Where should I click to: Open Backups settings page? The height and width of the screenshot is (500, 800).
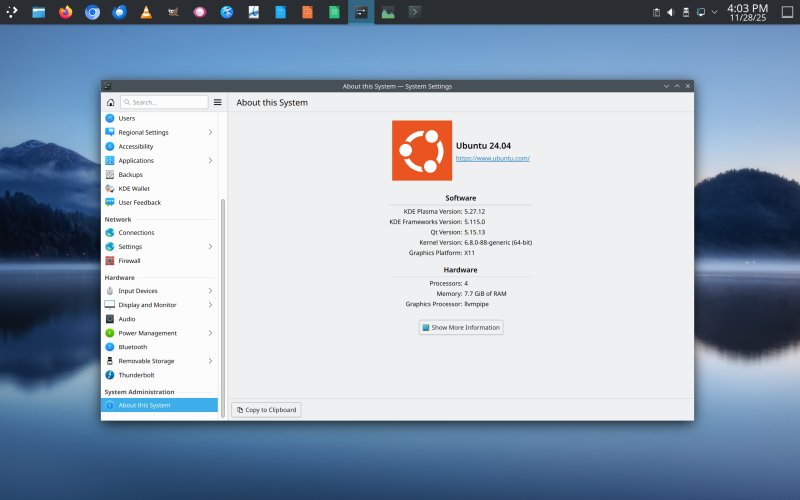click(130, 175)
